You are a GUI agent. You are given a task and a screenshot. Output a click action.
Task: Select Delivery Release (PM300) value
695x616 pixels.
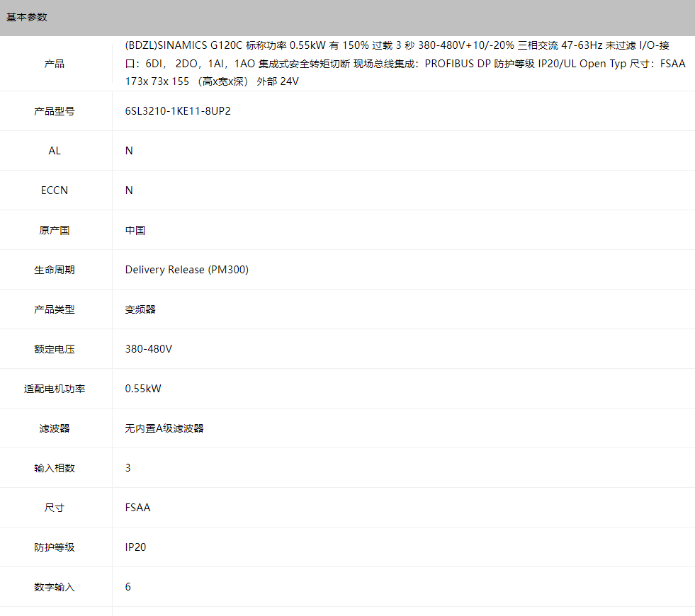pos(186,270)
